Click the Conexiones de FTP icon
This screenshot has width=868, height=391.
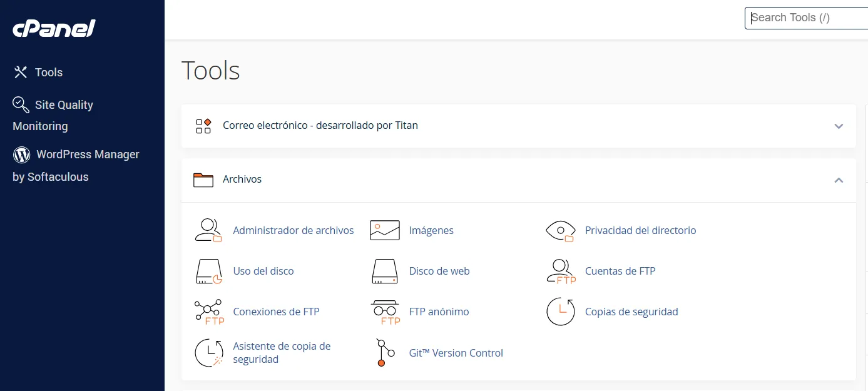point(209,312)
